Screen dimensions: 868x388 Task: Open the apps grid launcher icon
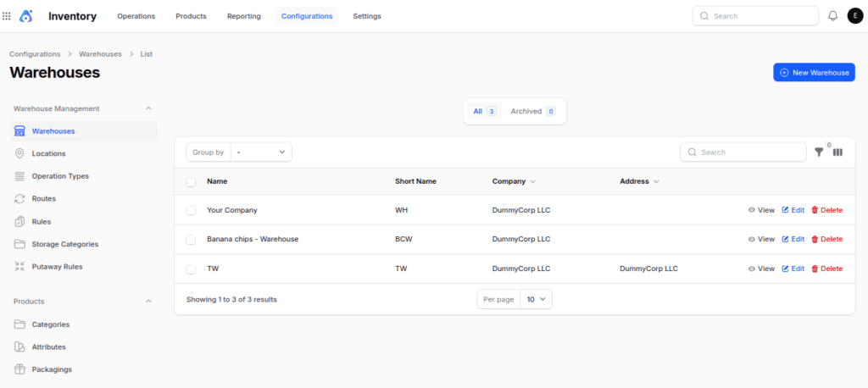pyautogui.click(x=7, y=16)
